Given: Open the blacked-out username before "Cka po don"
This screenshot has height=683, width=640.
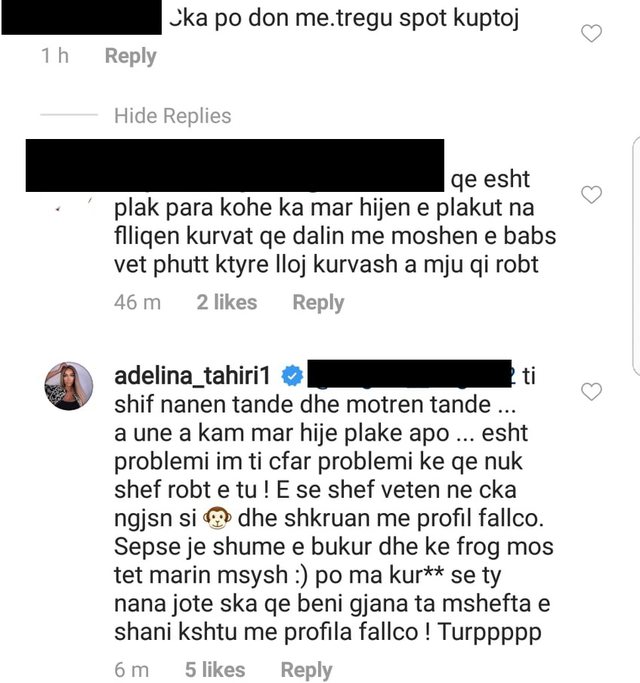Looking at the screenshot, I should [81, 17].
